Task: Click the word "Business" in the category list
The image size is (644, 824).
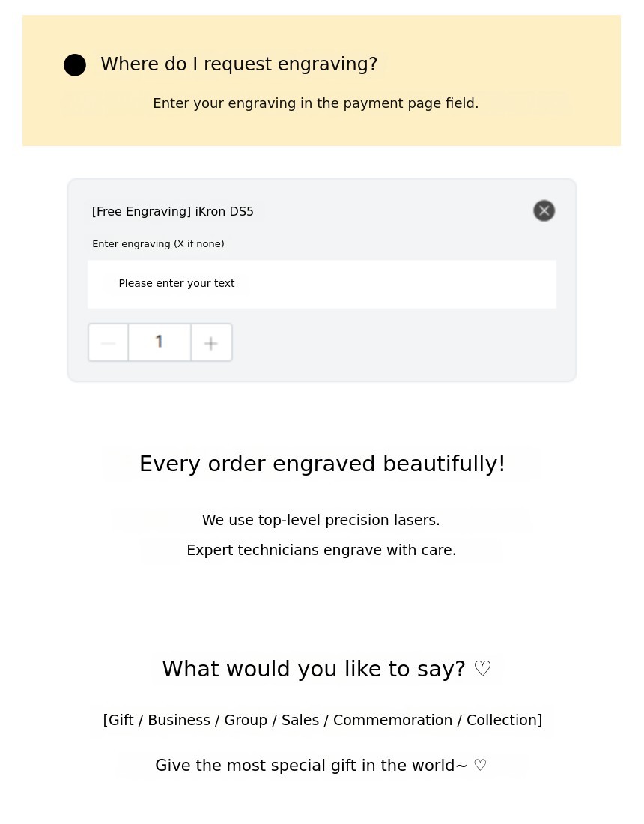Action: [x=179, y=721]
